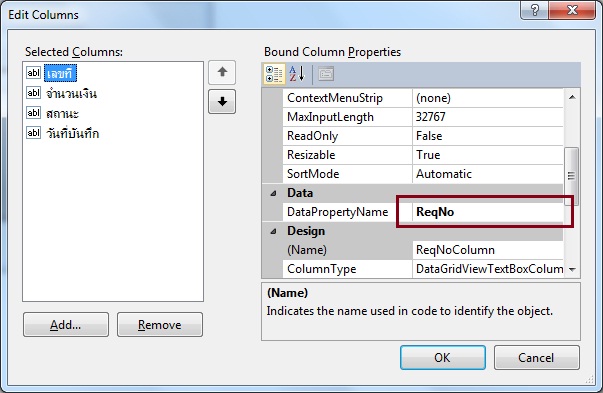Move selected column down with arrow button
The image size is (603, 393).
click(x=222, y=102)
